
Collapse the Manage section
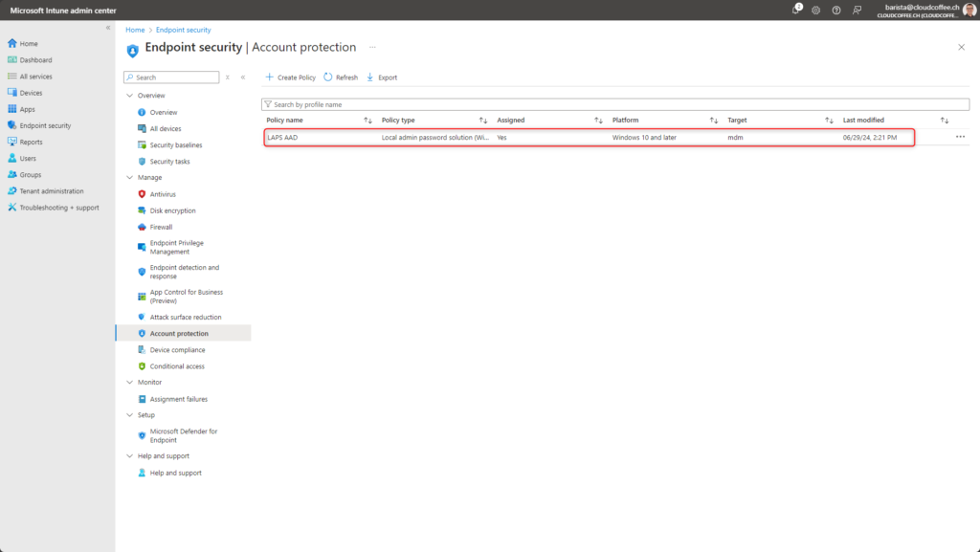click(x=130, y=178)
